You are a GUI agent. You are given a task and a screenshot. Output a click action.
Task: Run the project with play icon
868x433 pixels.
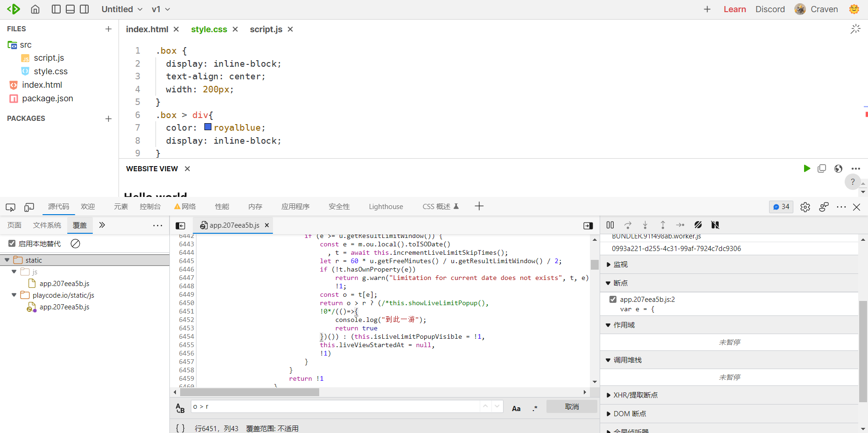807,168
